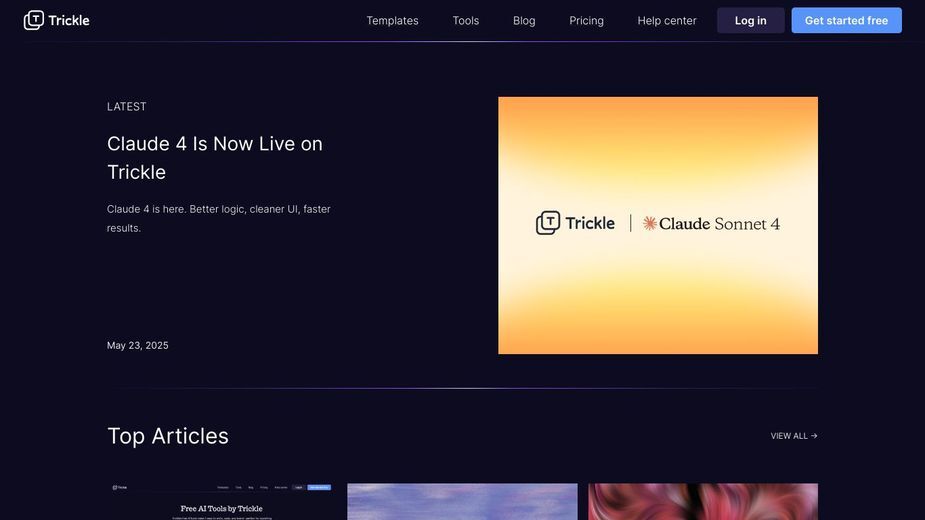Click the arrow icon next to VIEW ALL
Viewport: 925px width, 520px height.
814,436
